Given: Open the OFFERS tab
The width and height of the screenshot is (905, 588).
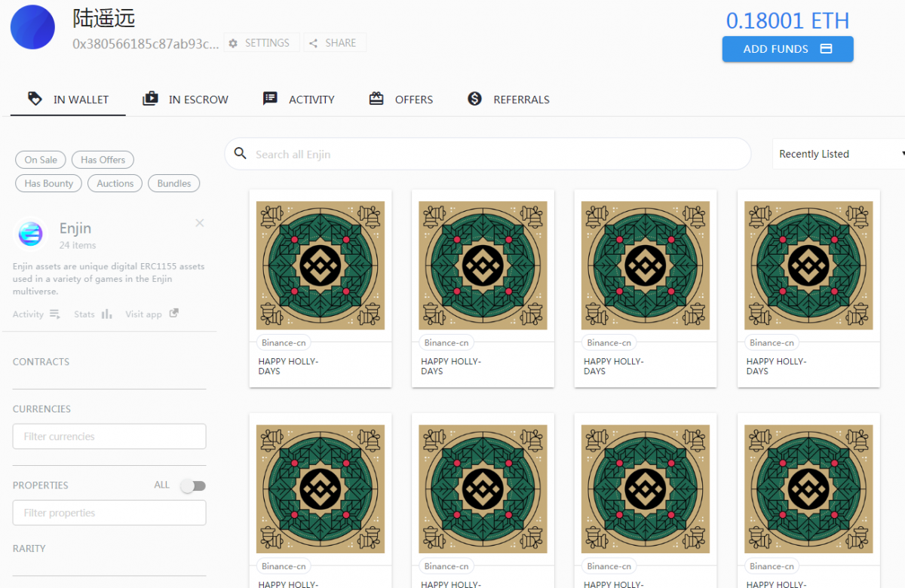Looking at the screenshot, I should click(x=401, y=99).
